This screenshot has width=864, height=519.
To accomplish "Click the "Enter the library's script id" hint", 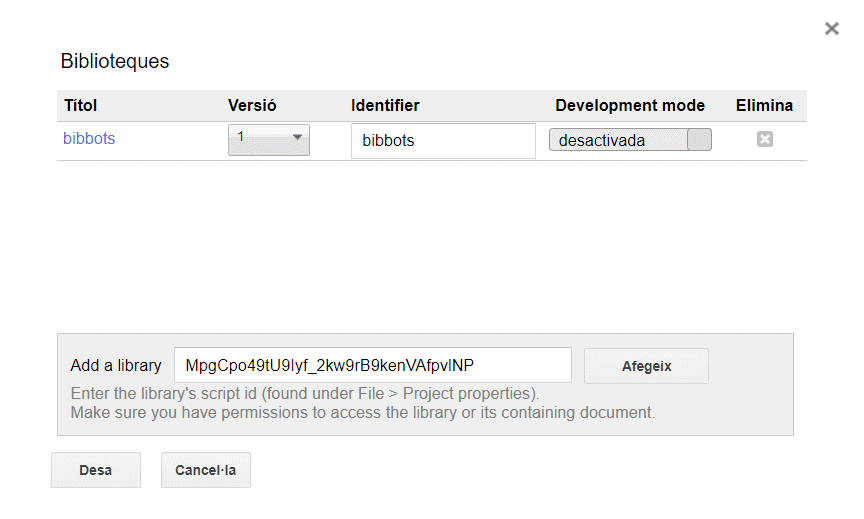I will (x=305, y=393).
